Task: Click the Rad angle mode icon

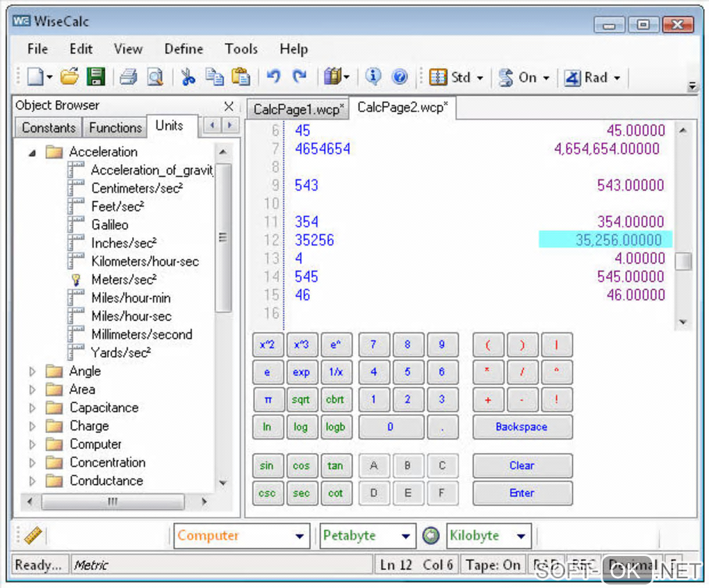Action: (572, 78)
